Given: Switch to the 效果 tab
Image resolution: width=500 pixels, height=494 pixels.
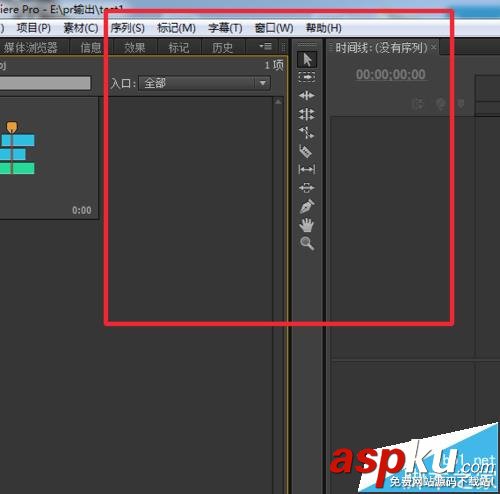Looking at the screenshot, I should click(135, 48).
